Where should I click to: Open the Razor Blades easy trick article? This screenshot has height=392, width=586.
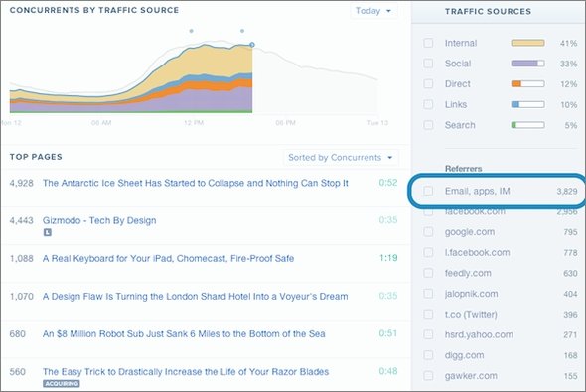pyautogui.click(x=186, y=372)
